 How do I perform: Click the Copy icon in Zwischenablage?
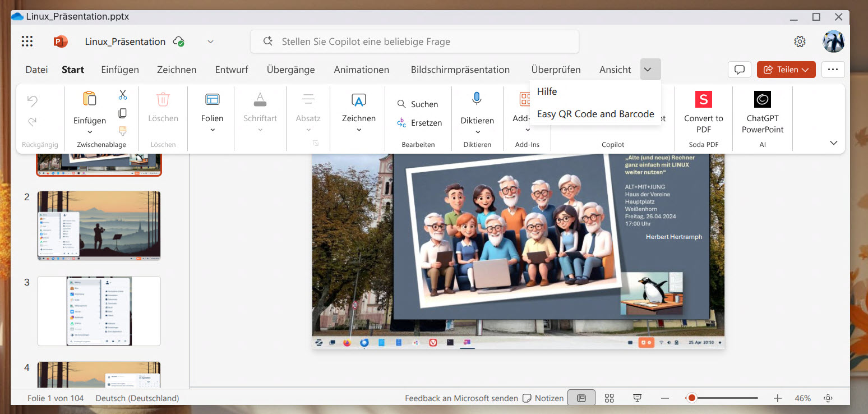tap(122, 113)
